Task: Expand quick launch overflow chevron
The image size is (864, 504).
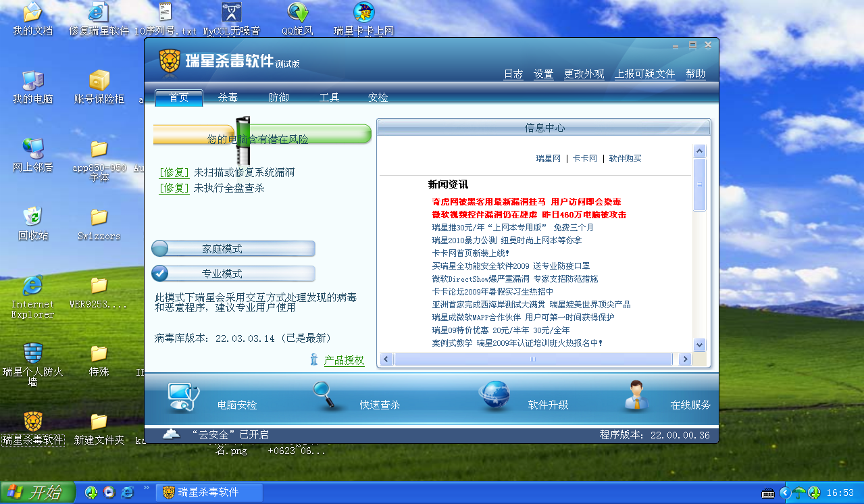Action: [147, 488]
